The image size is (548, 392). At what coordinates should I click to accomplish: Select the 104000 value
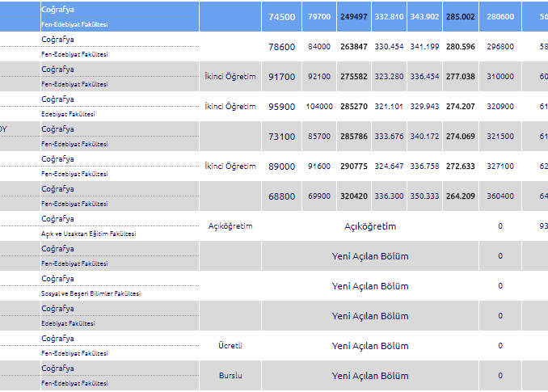pyautogui.click(x=319, y=106)
